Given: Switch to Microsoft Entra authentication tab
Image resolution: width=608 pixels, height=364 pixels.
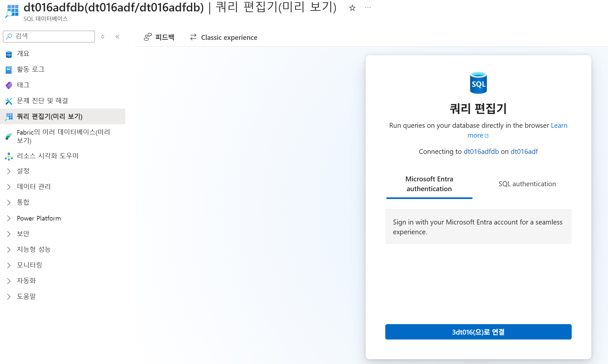Looking at the screenshot, I should [x=429, y=184].
